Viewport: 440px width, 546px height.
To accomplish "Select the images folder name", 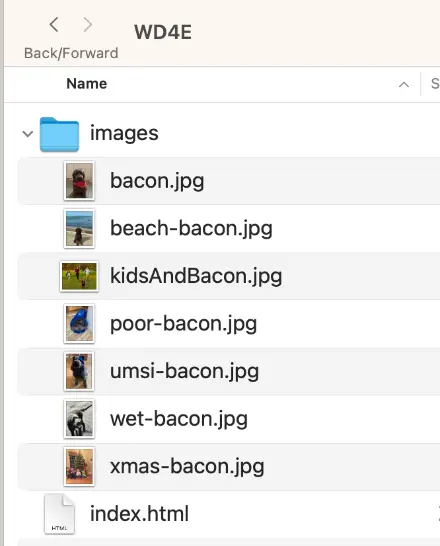I will coord(124,133).
